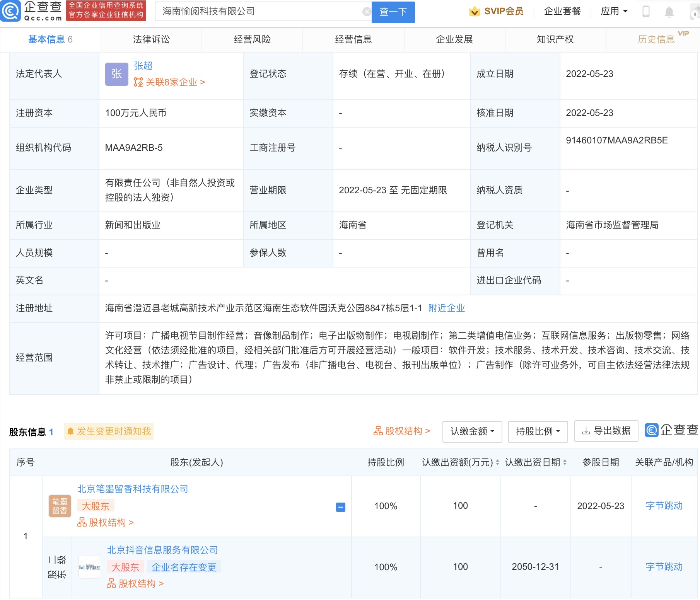700x600 pixels.
Task: Open the 持股比例 dropdown
Action: coord(538,431)
